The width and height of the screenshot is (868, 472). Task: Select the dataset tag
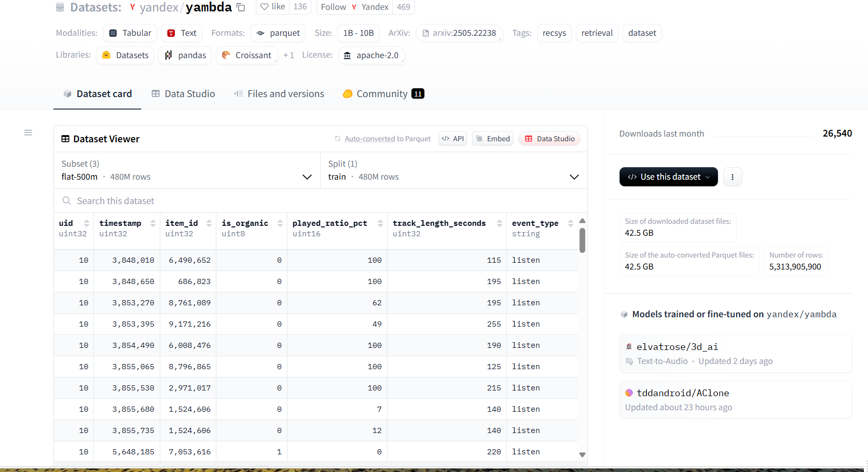[x=642, y=33]
